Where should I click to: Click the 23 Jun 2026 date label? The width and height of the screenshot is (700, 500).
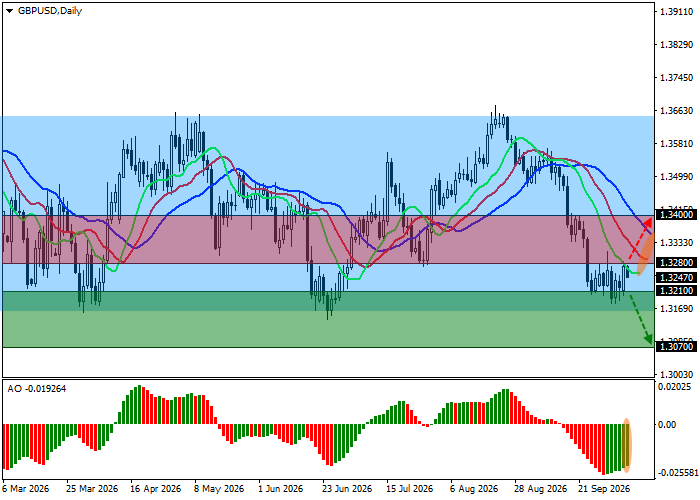point(347,489)
